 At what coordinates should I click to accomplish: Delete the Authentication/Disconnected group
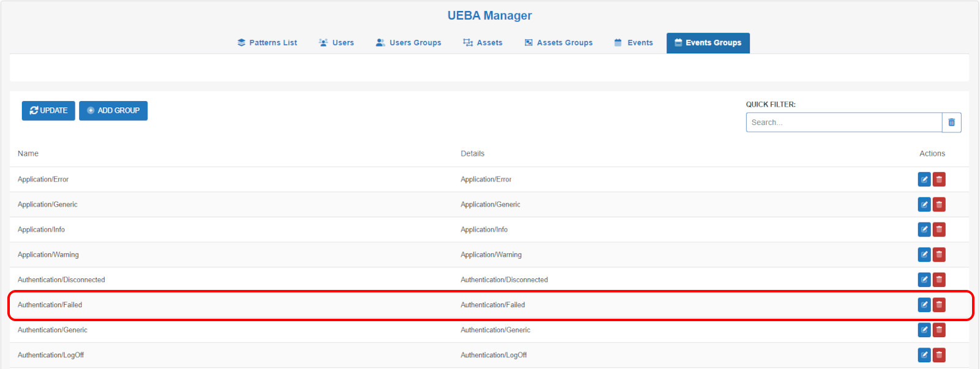click(939, 280)
